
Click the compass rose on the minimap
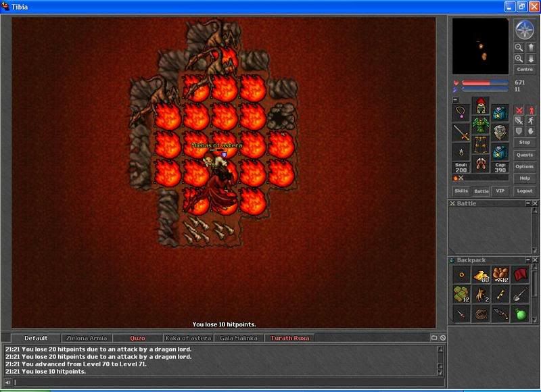point(525,30)
